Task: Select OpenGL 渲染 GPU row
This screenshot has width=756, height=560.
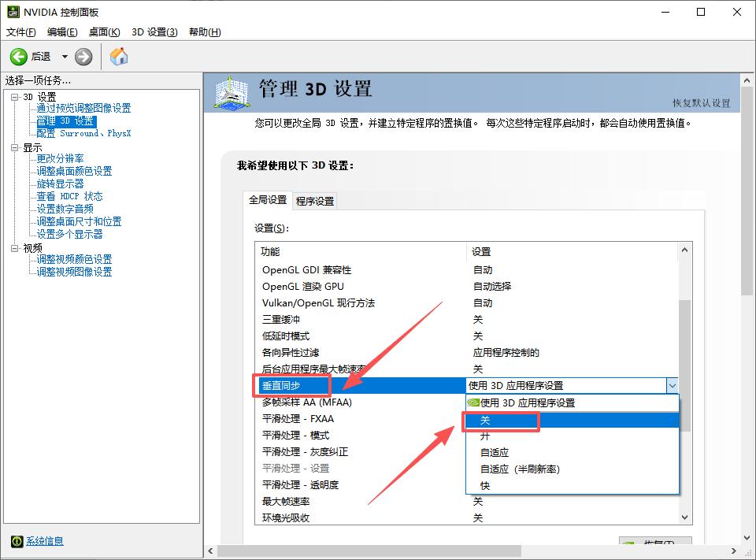Action: 466,286
